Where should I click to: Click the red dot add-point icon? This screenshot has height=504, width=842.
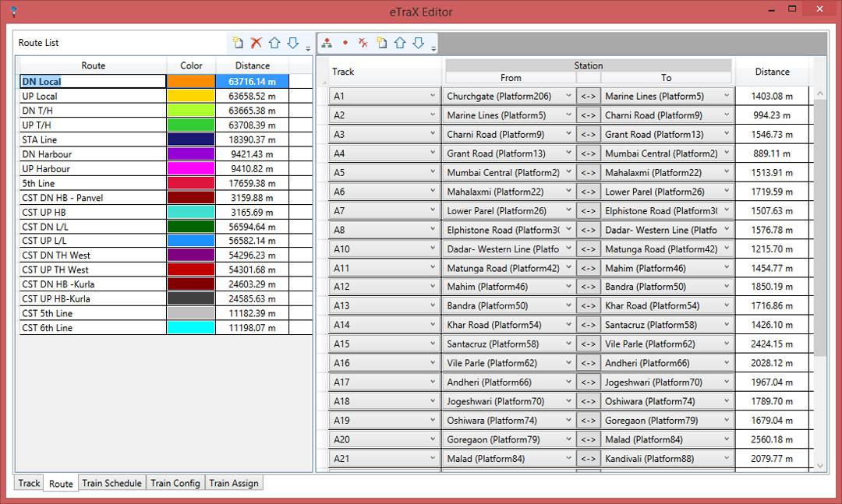pos(345,43)
